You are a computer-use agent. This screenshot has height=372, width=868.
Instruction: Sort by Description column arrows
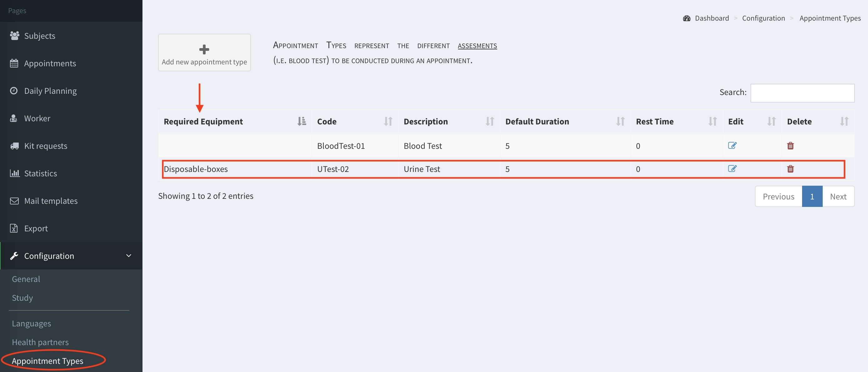(490, 121)
